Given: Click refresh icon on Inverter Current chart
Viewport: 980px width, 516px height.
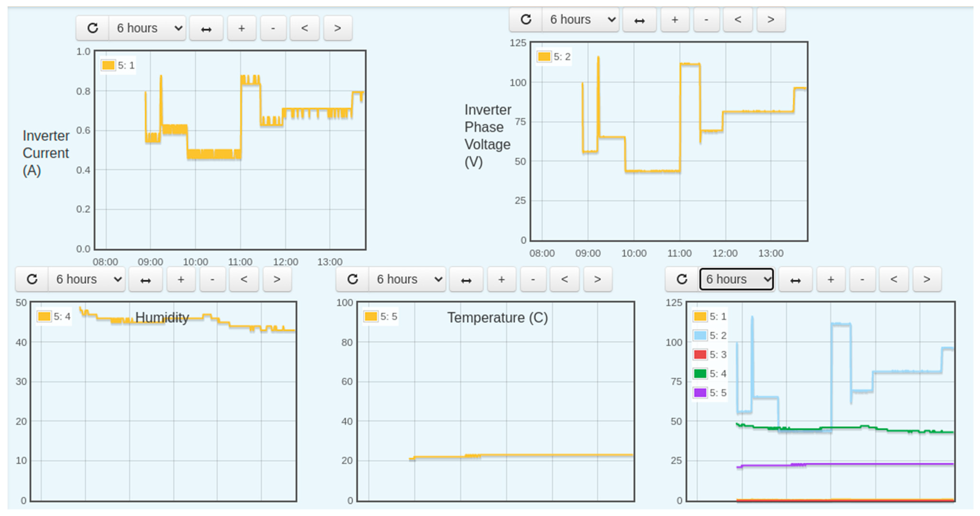Looking at the screenshot, I should point(92,28).
